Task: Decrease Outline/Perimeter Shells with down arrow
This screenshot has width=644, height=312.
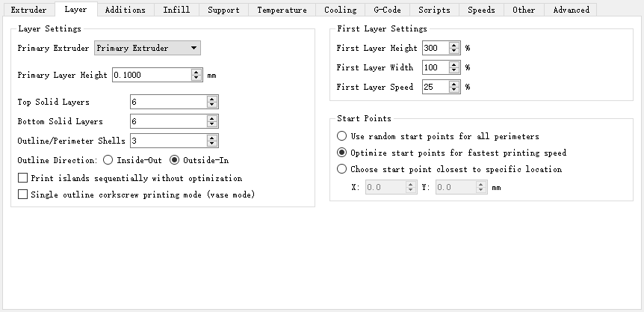Action: pyautogui.click(x=212, y=144)
